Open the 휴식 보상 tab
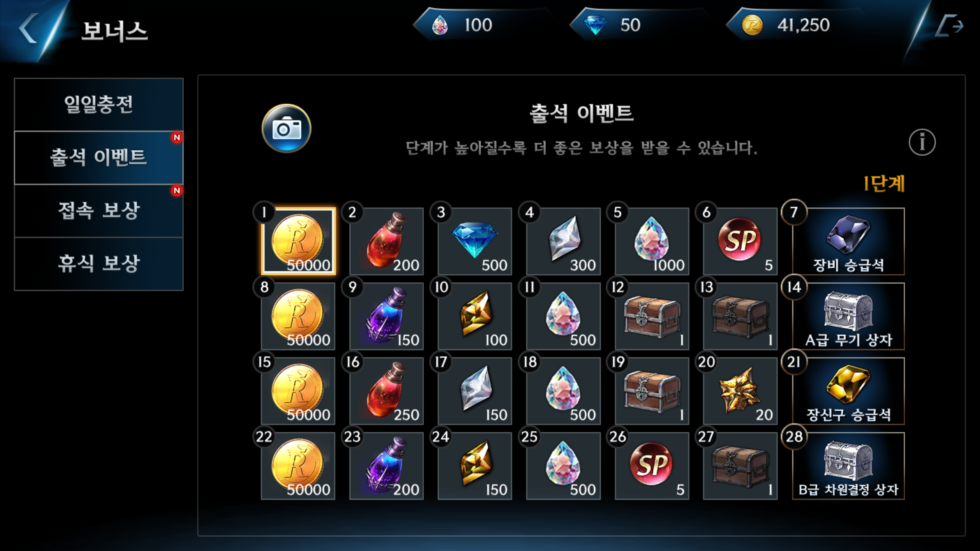Screen dimensions: 980x551 pyautogui.click(x=99, y=264)
